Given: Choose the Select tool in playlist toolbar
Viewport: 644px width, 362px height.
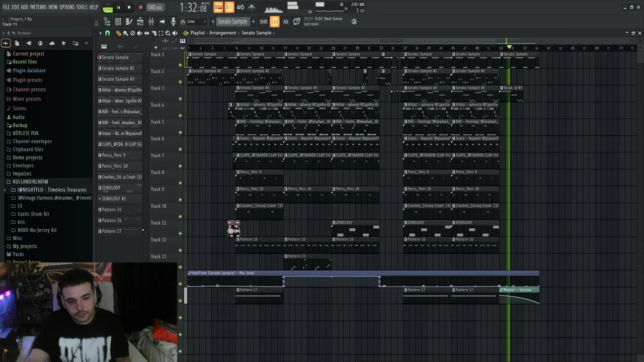Looking at the screenshot, I should pyautogui.click(x=160, y=33).
